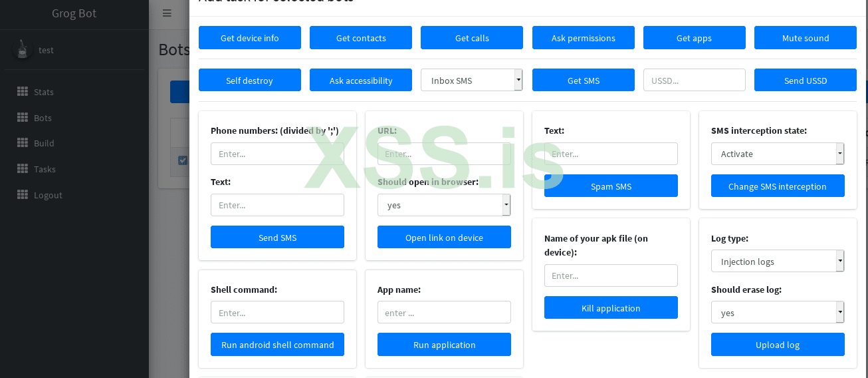Click the Change SMS interception button

(x=778, y=186)
